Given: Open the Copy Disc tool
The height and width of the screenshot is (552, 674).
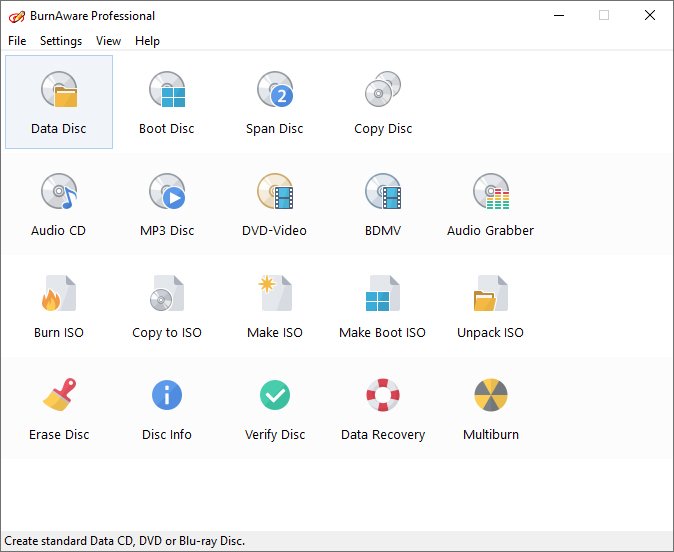Looking at the screenshot, I should (383, 91).
